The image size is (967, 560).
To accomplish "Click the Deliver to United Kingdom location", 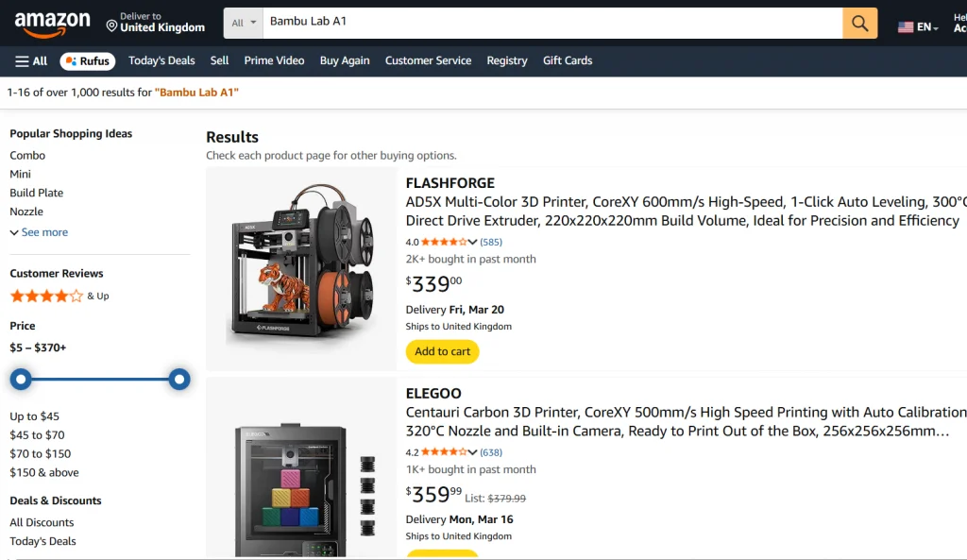I will [x=155, y=22].
